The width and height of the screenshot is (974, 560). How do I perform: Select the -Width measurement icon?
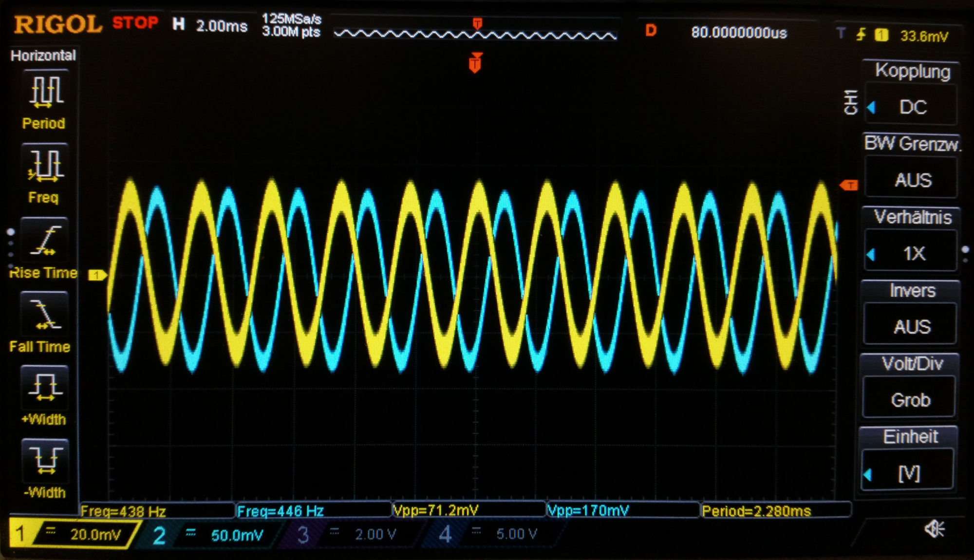click(45, 460)
